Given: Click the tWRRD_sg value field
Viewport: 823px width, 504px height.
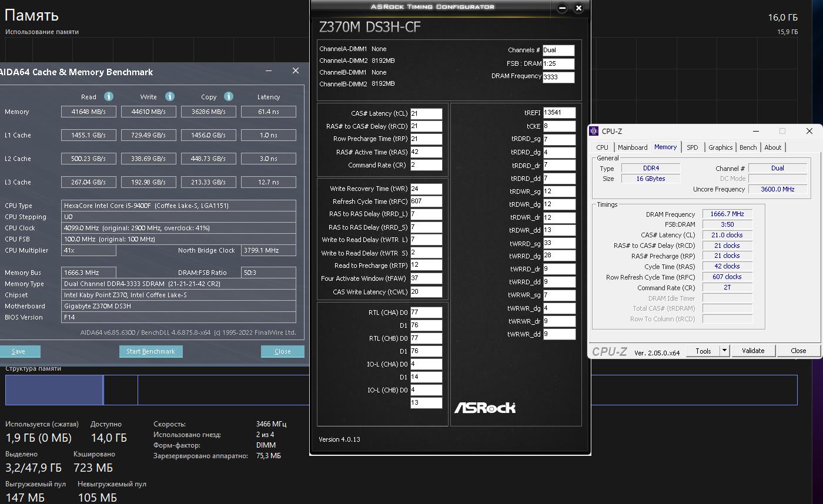Looking at the screenshot, I should tap(559, 243).
